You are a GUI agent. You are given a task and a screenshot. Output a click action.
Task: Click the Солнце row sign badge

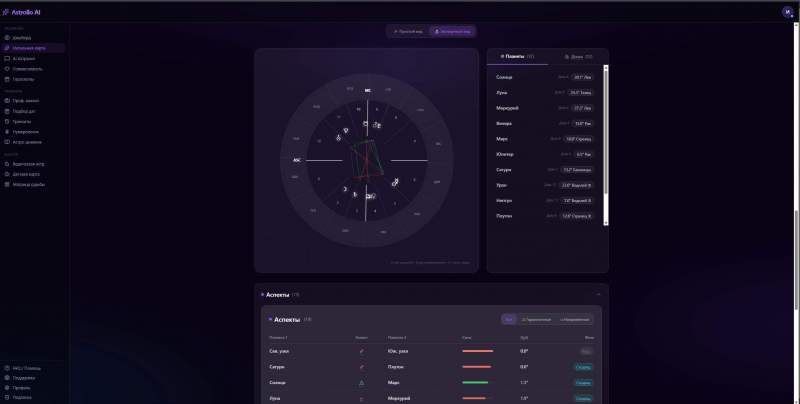pos(582,78)
